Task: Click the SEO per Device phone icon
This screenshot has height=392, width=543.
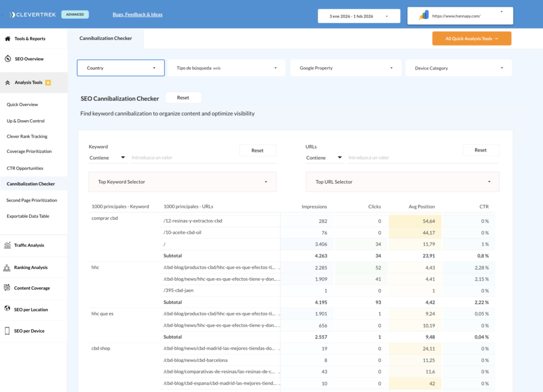Action: tap(7, 331)
